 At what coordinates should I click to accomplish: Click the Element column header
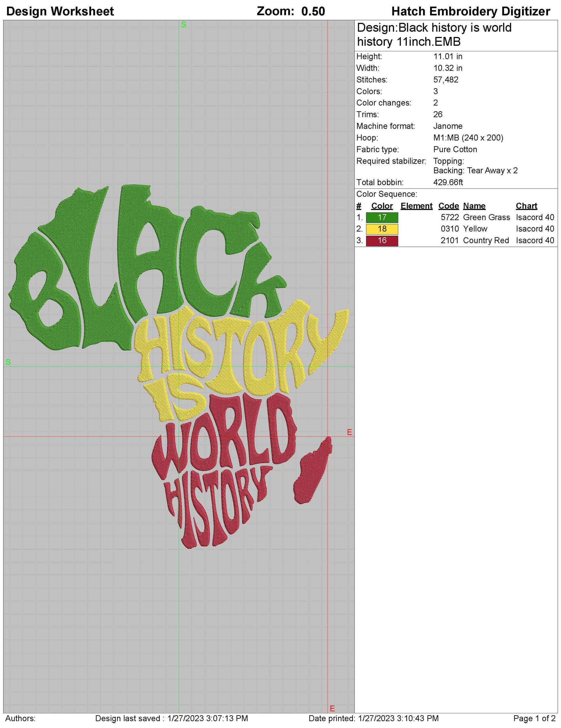pyautogui.click(x=416, y=206)
